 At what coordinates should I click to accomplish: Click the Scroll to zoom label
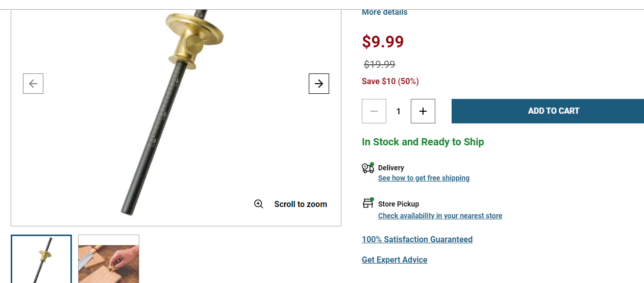click(x=301, y=204)
